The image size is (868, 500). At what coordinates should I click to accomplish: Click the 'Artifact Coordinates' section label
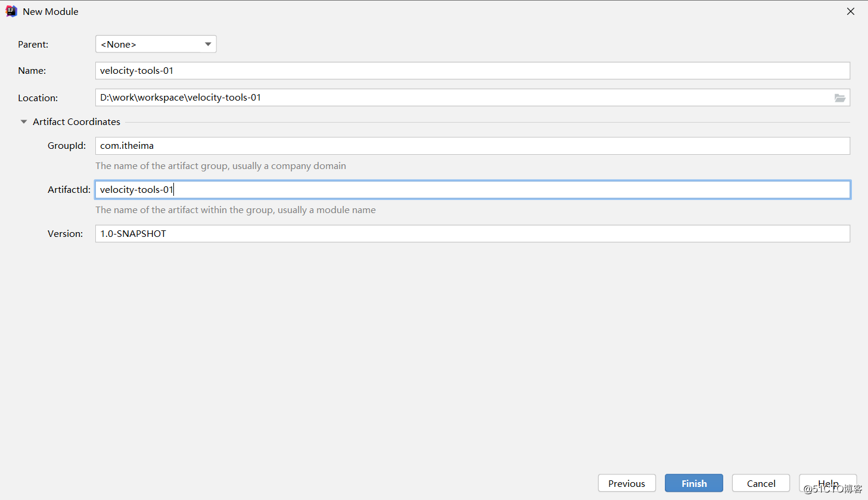coord(76,121)
